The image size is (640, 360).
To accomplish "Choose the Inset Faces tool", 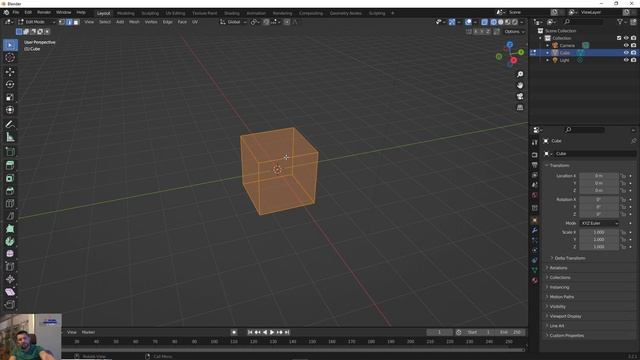I will tap(10, 178).
